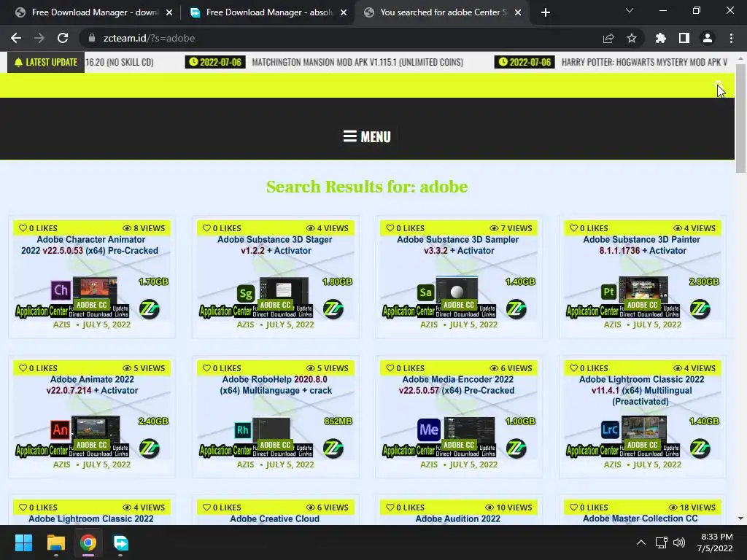The width and height of the screenshot is (747, 560).
Task: Like the Adobe Master Collection post heart
Action: pyautogui.click(x=573, y=507)
